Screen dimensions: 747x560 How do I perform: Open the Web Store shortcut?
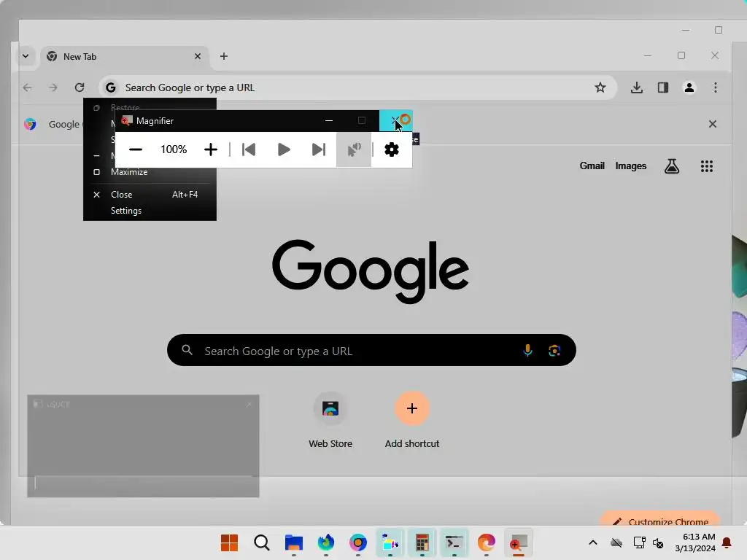click(330, 421)
